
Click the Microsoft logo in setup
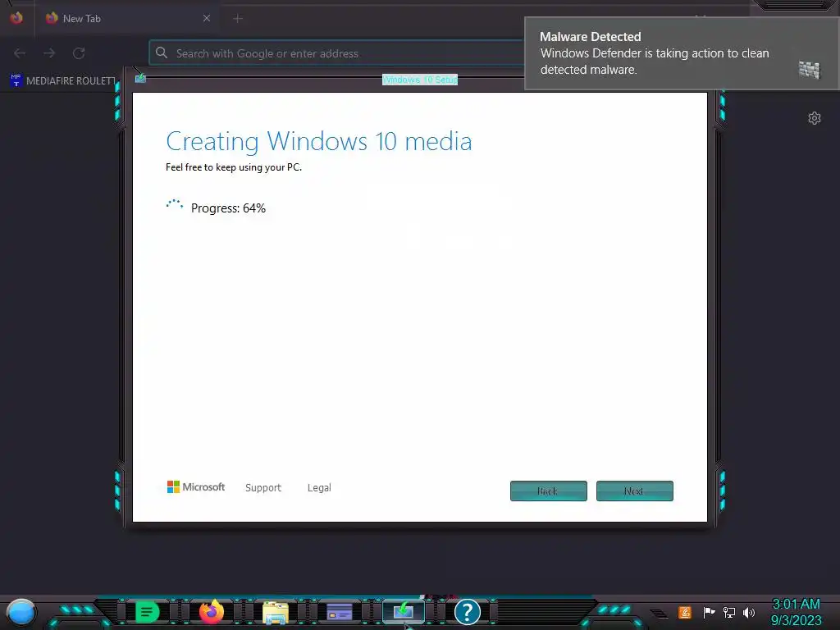(196, 487)
